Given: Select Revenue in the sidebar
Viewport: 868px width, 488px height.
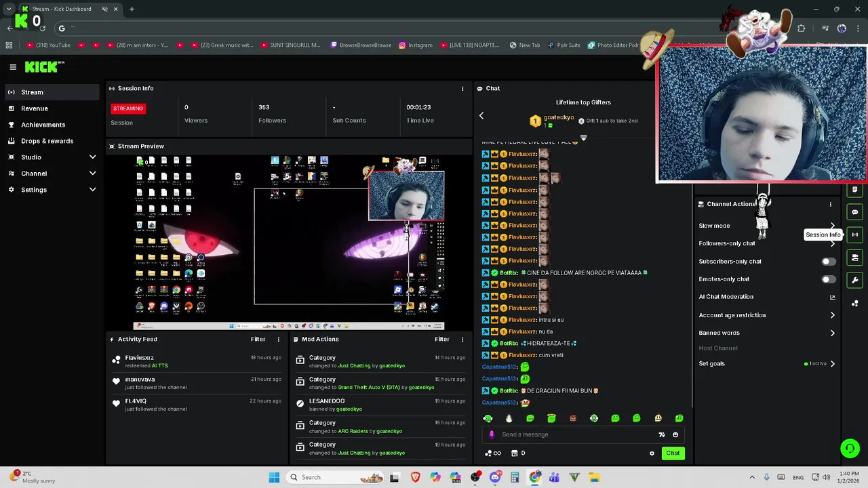Looking at the screenshot, I should pyautogui.click(x=52, y=108).
